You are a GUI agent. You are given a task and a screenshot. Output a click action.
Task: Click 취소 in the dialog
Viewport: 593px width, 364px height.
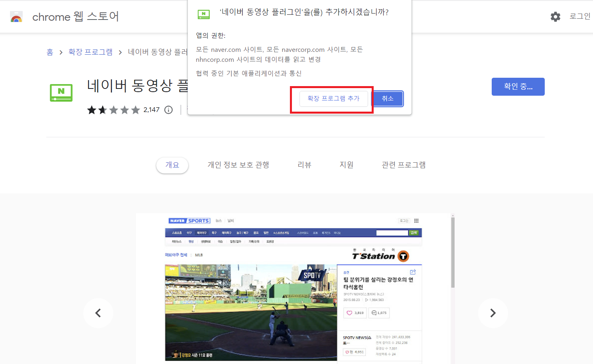[388, 98]
